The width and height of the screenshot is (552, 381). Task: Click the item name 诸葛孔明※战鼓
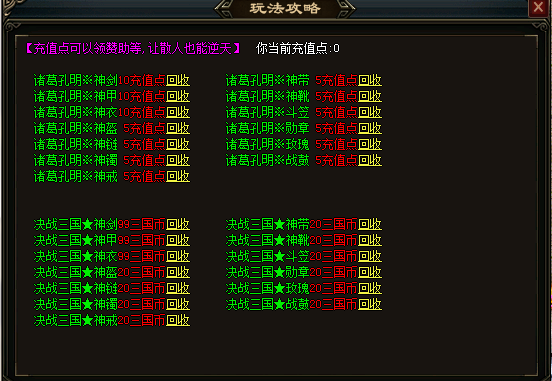[x=268, y=161]
